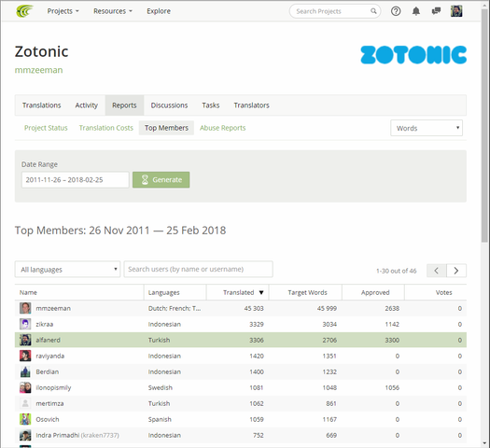Open the user profile avatar menu
This screenshot has width=490, height=448.
(456, 11)
